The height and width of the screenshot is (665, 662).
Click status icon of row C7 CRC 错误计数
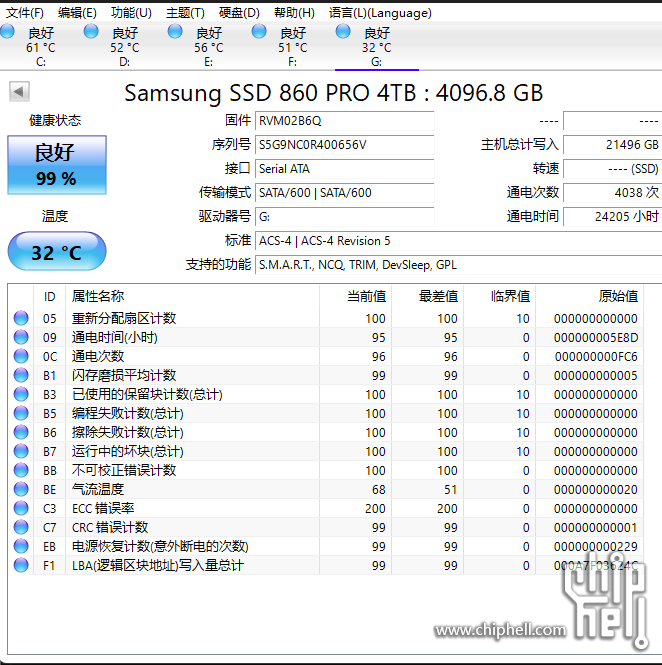pos(21,527)
